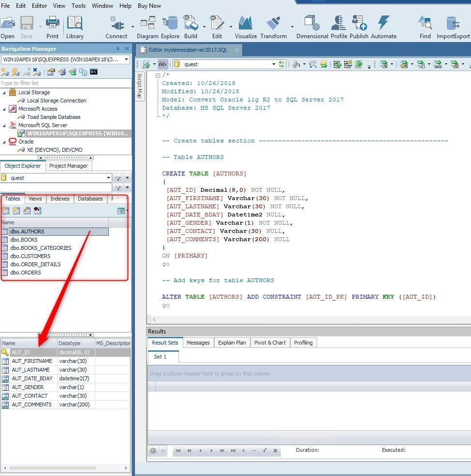Open the quest database dropdown in editor
Screen dimensions: 471x476
274,64
